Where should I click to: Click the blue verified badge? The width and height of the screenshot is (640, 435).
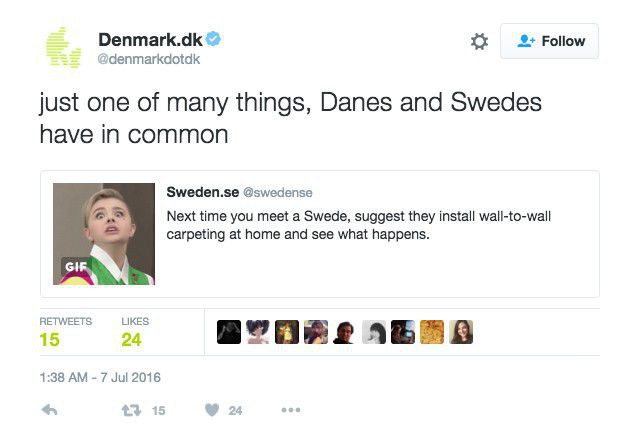click(214, 40)
